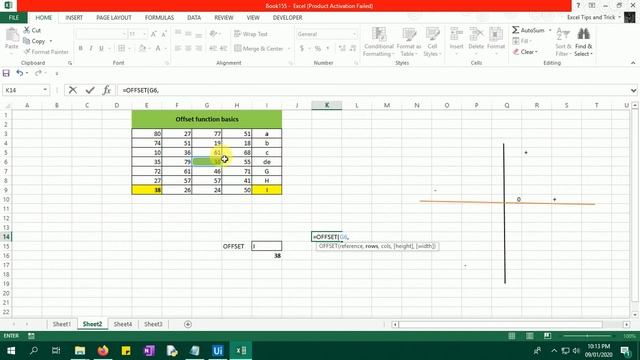Screen dimensions: 640x360
Task: Click the Redo arrow icon
Action: pos(38,73)
